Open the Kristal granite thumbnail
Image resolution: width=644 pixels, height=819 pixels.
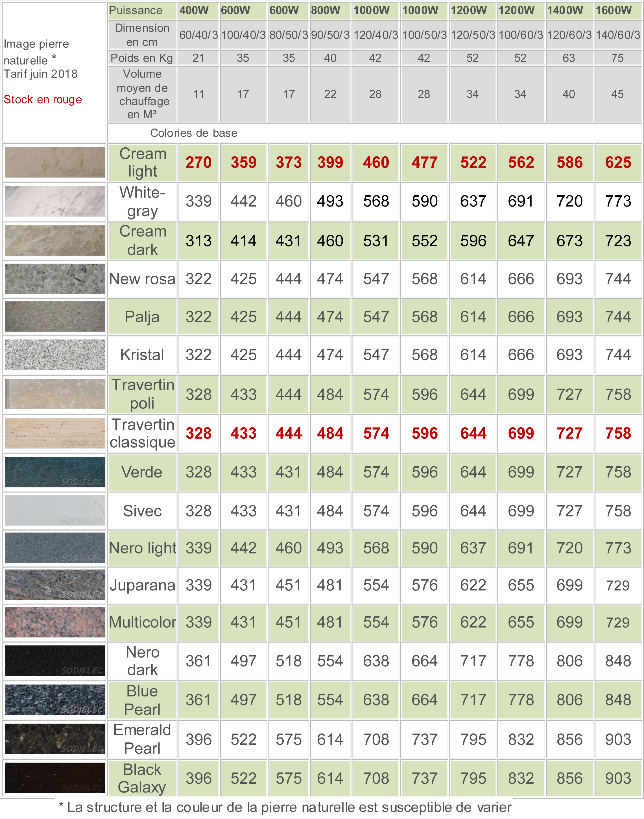click(x=55, y=355)
